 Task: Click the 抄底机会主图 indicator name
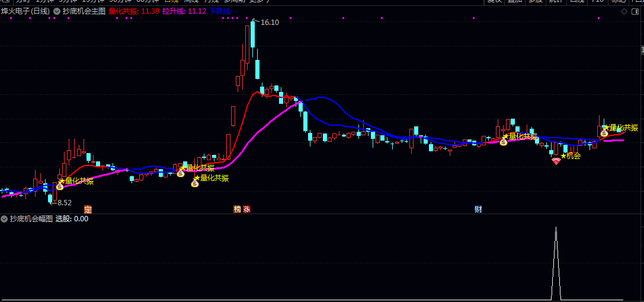pos(84,11)
